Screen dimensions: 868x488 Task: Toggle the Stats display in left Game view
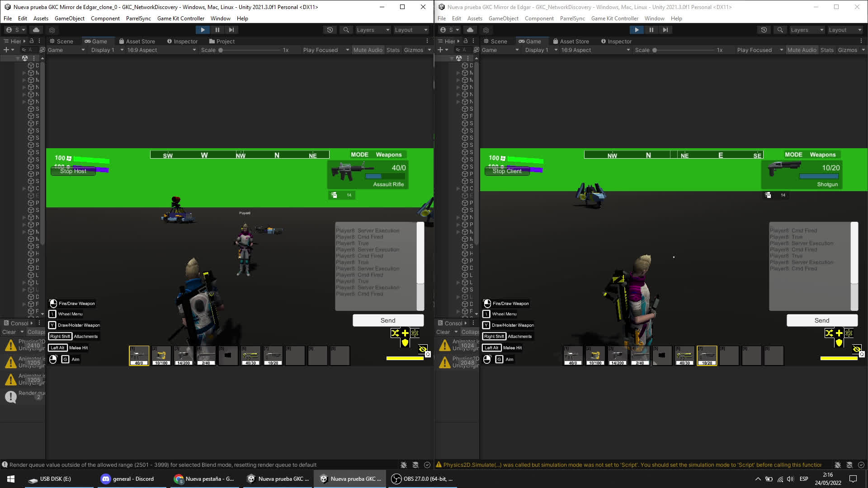click(393, 49)
